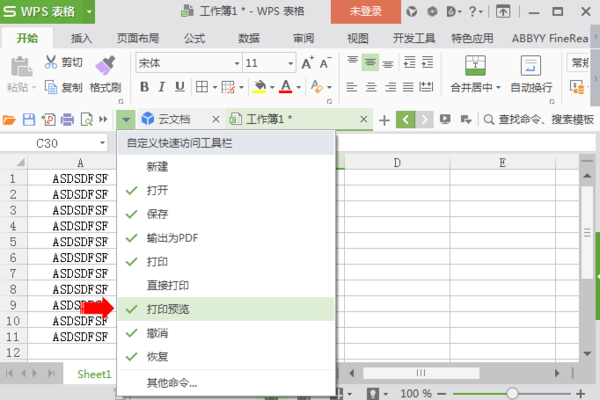
Task: Align text left icon
Action: (x=352, y=87)
